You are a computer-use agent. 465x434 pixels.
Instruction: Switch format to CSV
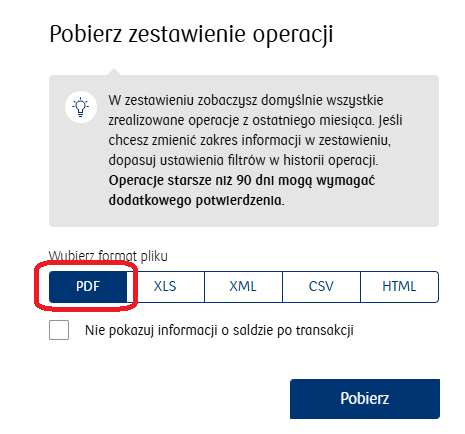(321, 287)
